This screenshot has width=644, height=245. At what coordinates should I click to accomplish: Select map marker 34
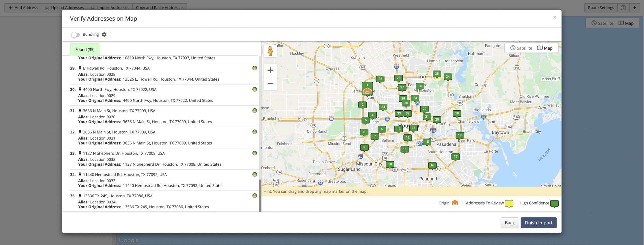pos(383,107)
